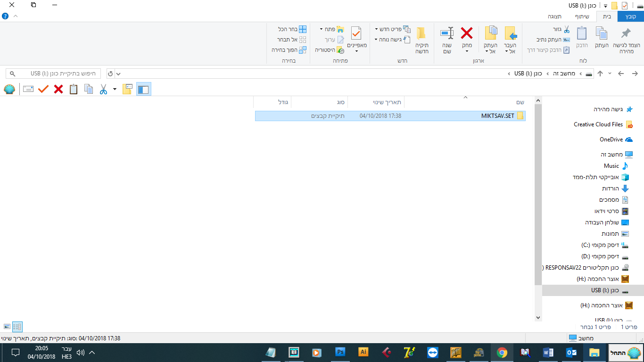Click the orange checkmark properties toolbar icon
644x362 pixels.
(x=43, y=89)
